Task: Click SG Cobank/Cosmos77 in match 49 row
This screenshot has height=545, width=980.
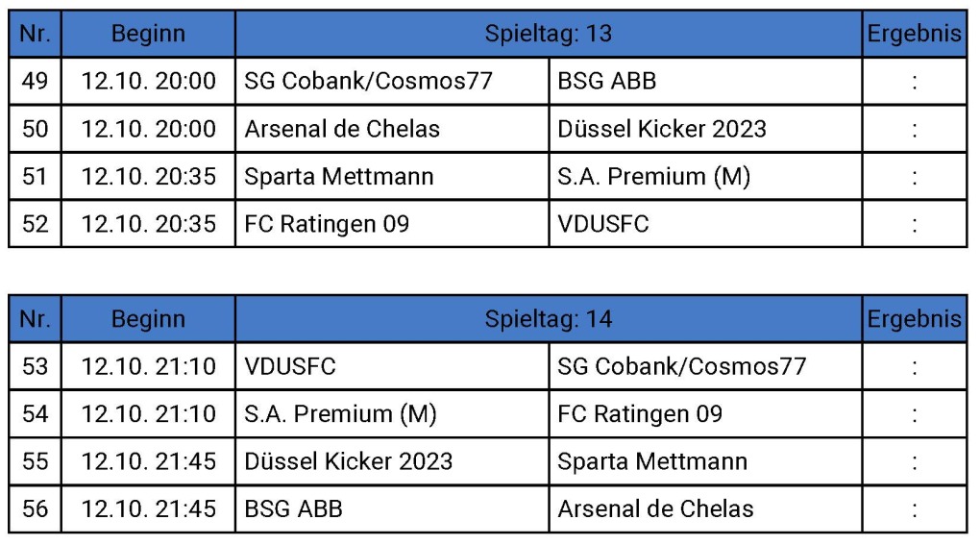Action: click(368, 81)
